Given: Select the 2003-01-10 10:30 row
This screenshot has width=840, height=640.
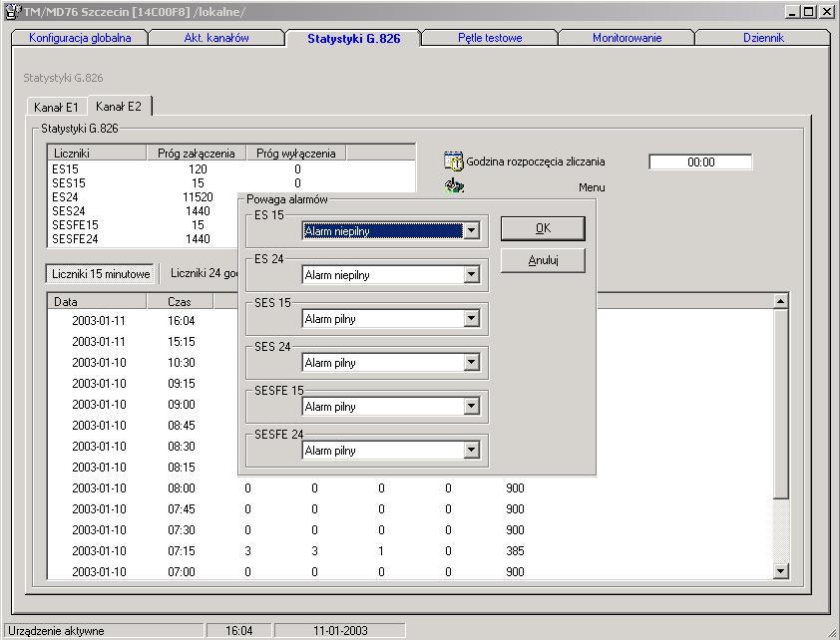Looking at the screenshot, I should click(143, 362).
